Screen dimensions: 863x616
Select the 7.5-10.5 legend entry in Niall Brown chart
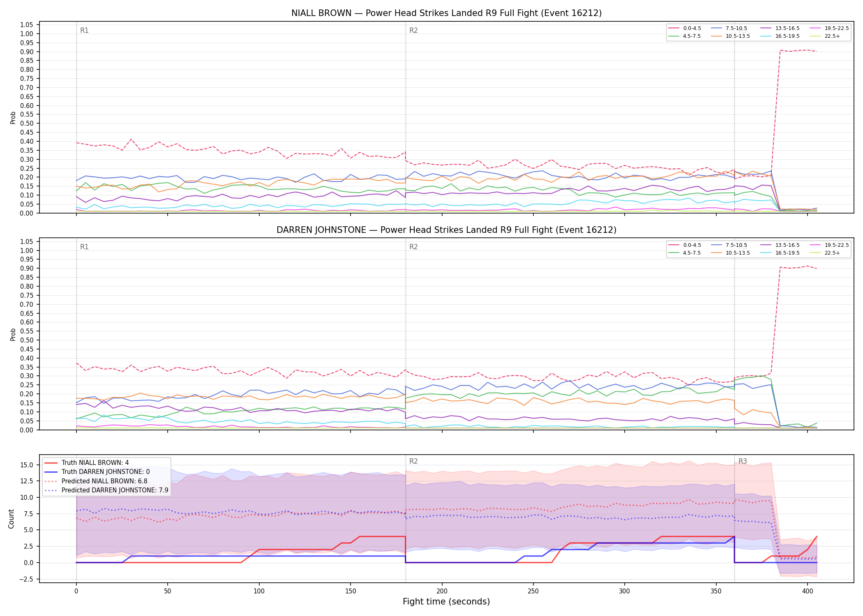[729, 28]
